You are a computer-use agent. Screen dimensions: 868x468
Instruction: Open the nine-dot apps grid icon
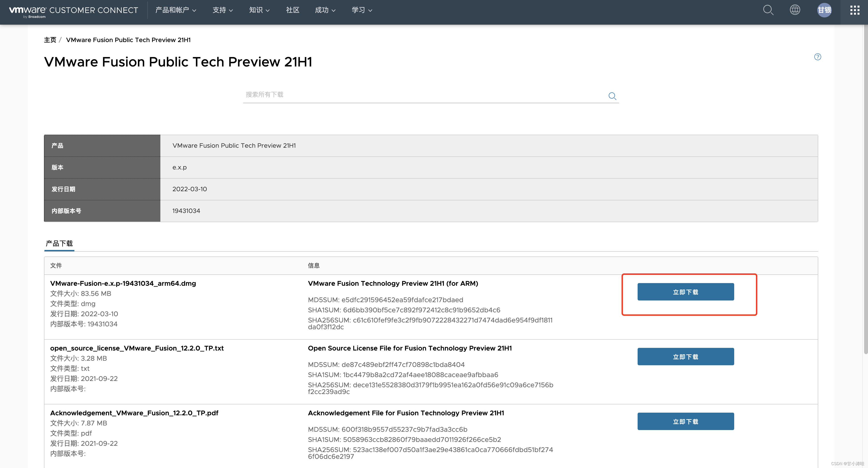(x=854, y=10)
